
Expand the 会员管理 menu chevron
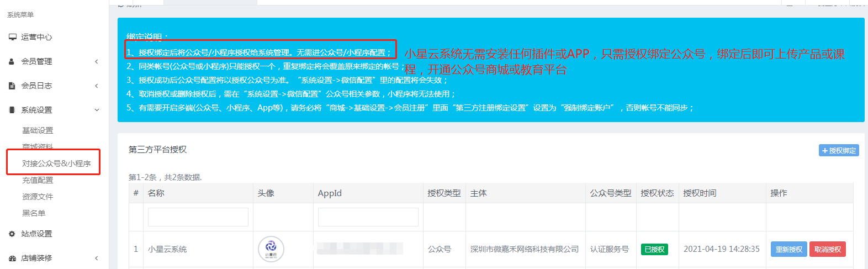97,61
